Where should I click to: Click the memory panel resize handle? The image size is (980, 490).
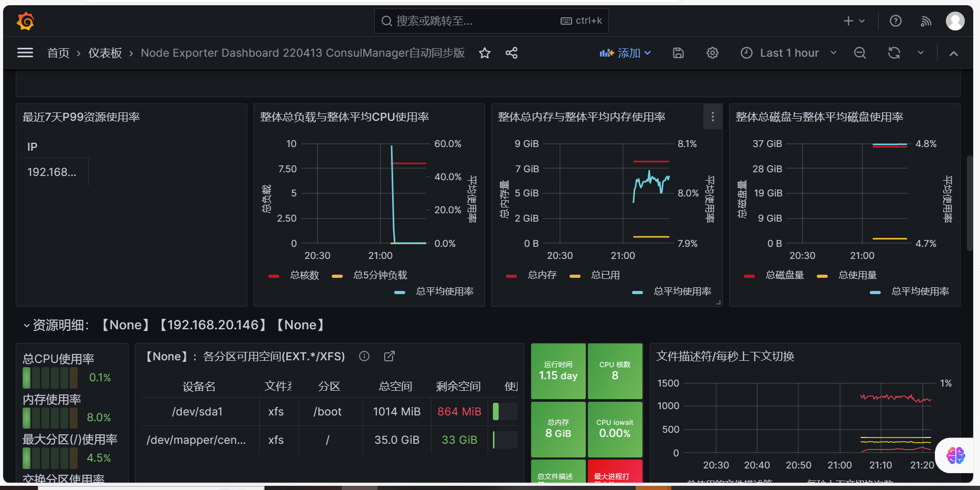coord(719,303)
